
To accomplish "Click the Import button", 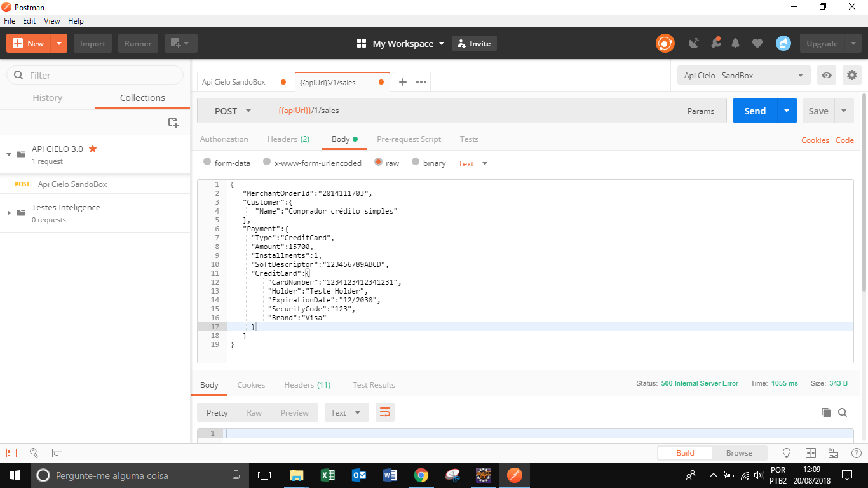I will (x=93, y=43).
